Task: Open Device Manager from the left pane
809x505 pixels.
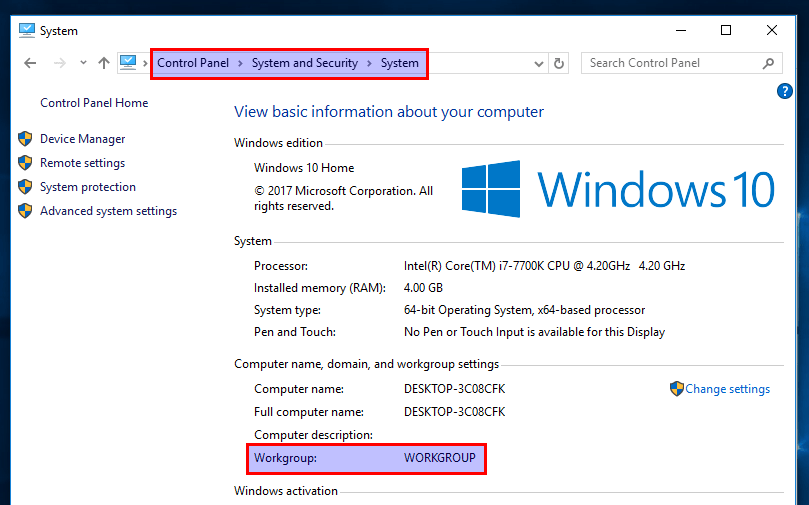Action: [82, 139]
